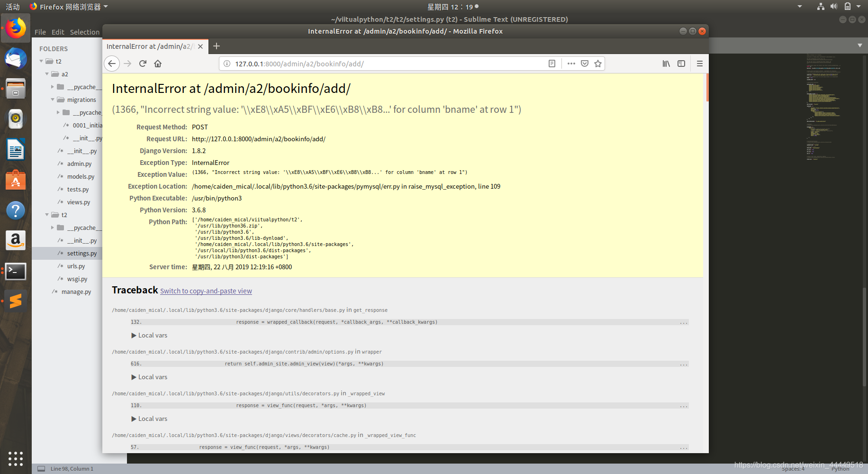This screenshot has height=474, width=868.
Task: Open settings.py in sidebar
Action: (x=81, y=253)
